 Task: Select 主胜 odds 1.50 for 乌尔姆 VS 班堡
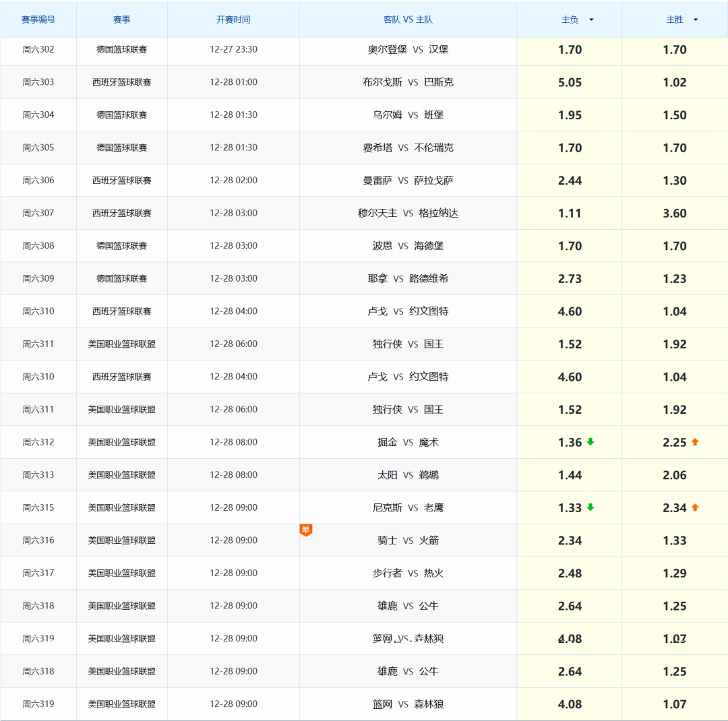(x=675, y=115)
